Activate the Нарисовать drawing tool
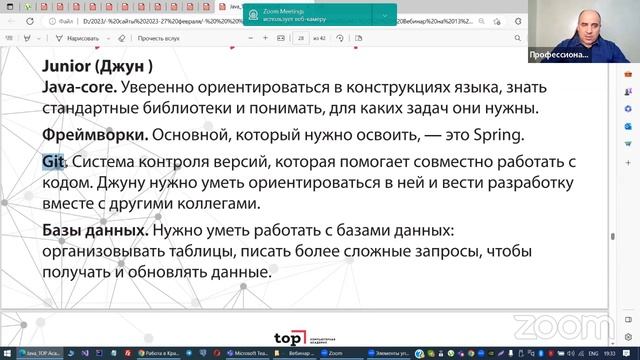The width and height of the screenshot is (640, 360). tap(78, 38)
